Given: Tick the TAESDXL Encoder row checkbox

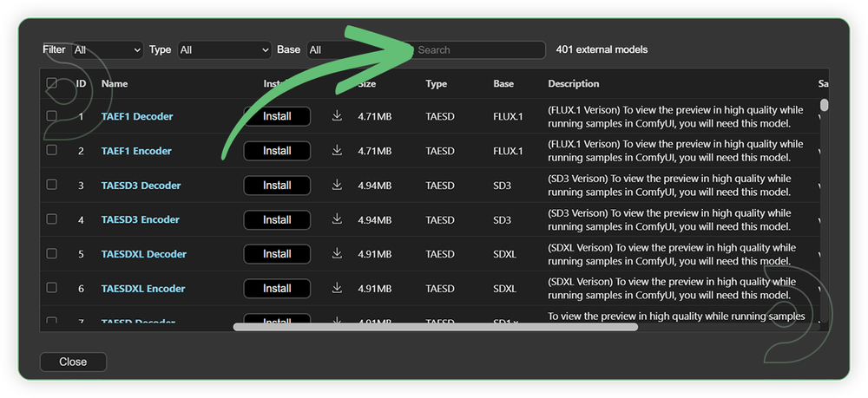Looking at the screenshot, I should (x=51, y=288).
